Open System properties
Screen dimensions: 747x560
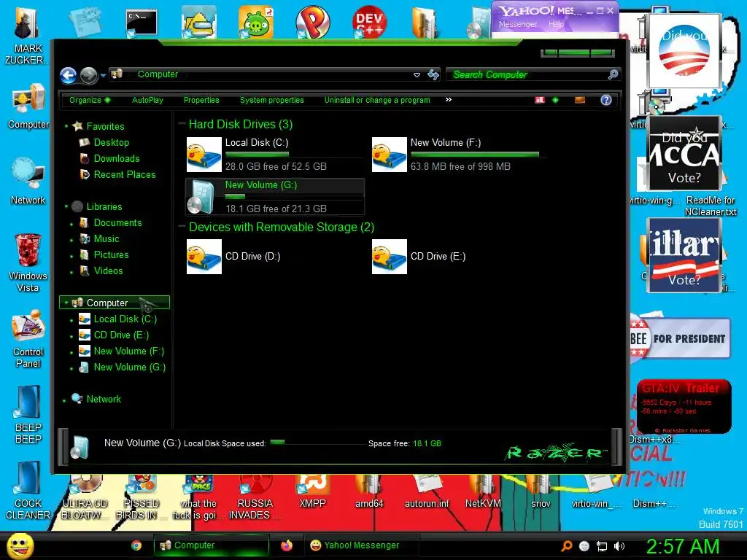pyautogui.click(x=272, y=100)
